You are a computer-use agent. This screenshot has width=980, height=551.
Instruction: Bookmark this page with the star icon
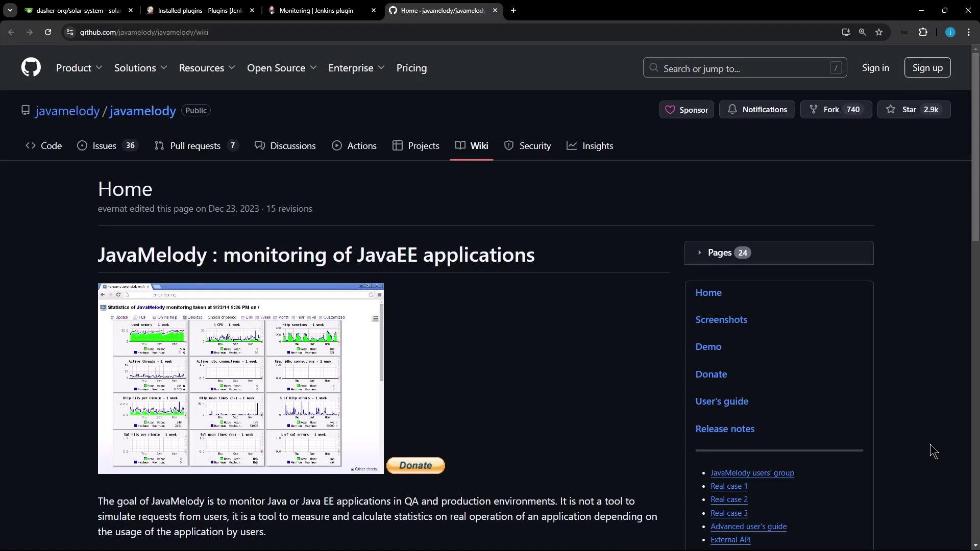click(x=879, y=32)
